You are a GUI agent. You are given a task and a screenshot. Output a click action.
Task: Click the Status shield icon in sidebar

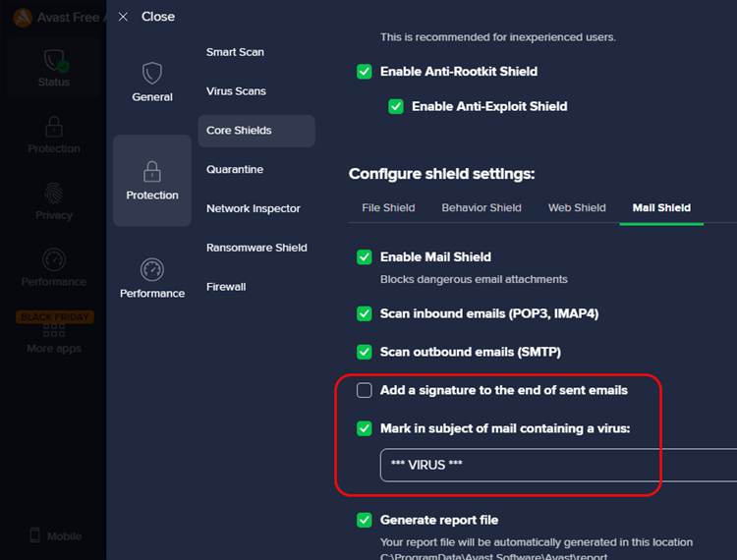tap(54, 61)
